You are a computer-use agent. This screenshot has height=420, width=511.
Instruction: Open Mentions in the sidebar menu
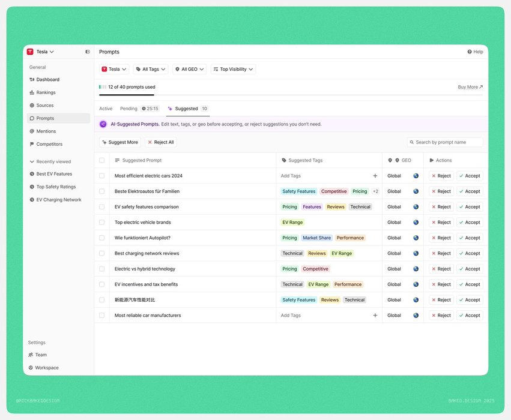click(58, 131)
